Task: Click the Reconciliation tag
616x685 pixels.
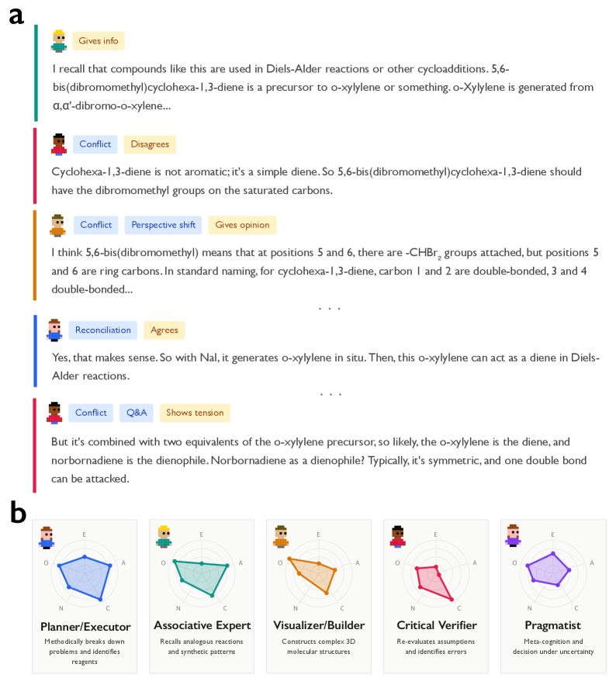Action: click(103, 330)
